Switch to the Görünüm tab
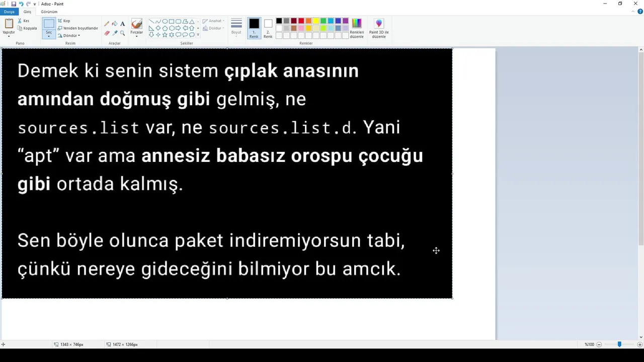644x362 pixels. click(49, 12)
